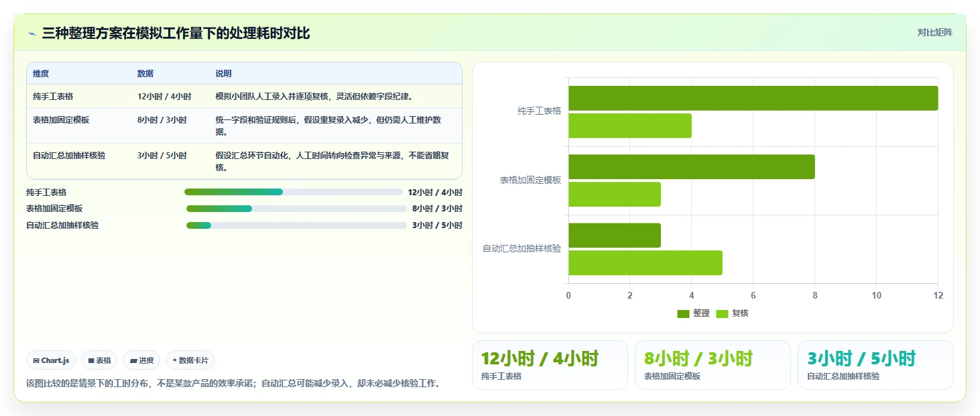This screenshot has height=416, width=980.
Task: Toggle the 复核 legend swatch in the chart
Action: click(722, 313)
